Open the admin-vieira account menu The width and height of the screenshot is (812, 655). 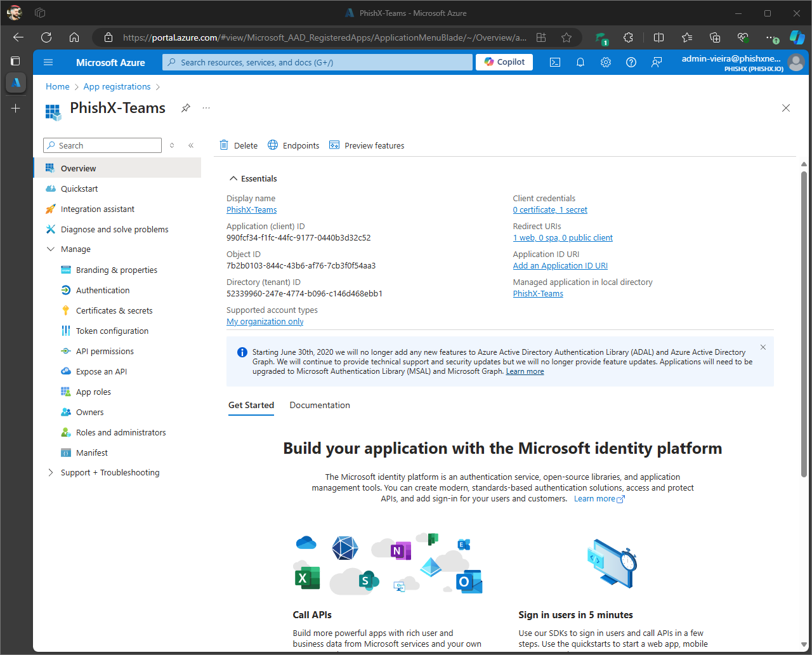click(x=743, y=62)
